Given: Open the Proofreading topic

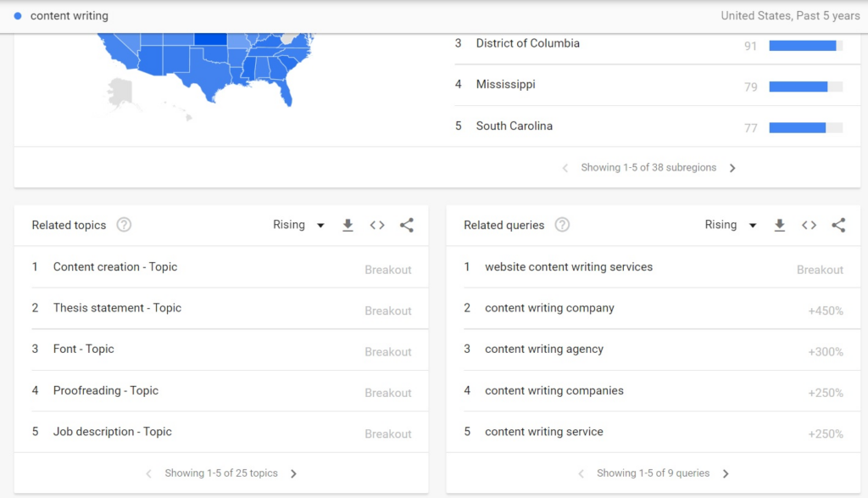Looking at the screenshot, I should [x=106, y=391].
